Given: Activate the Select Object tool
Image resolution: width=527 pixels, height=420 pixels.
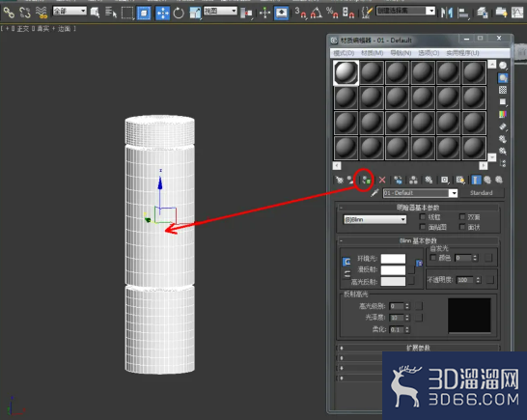Looking at the screenshot, I should 96,13.
